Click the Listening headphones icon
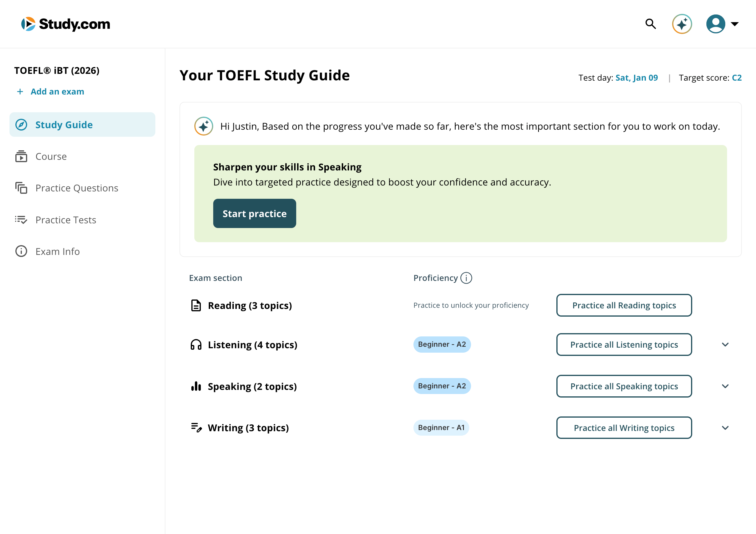This screenshot has width=756, height=534. coord(196,345)
